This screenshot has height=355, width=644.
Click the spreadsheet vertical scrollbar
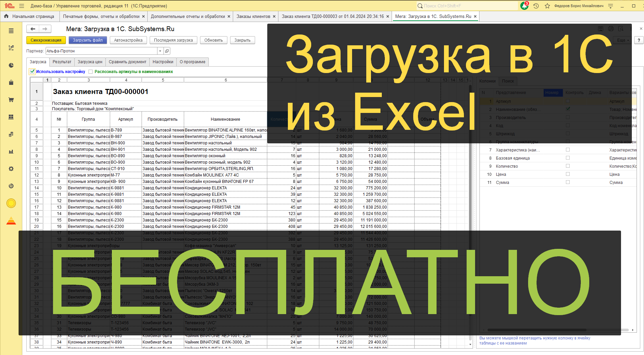click(470, 212)
